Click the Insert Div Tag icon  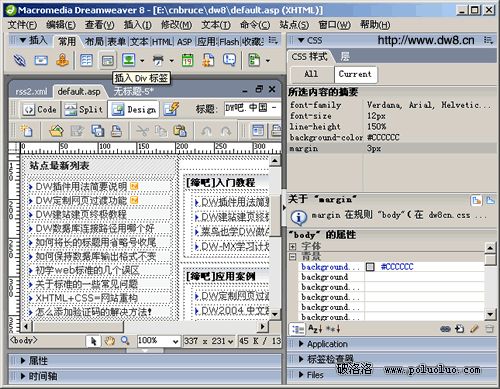click(x=107, y=60)
